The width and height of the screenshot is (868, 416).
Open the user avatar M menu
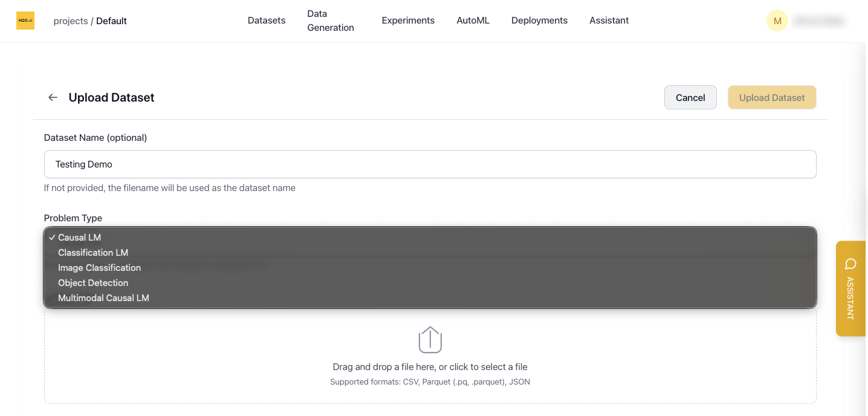point(777,21)
